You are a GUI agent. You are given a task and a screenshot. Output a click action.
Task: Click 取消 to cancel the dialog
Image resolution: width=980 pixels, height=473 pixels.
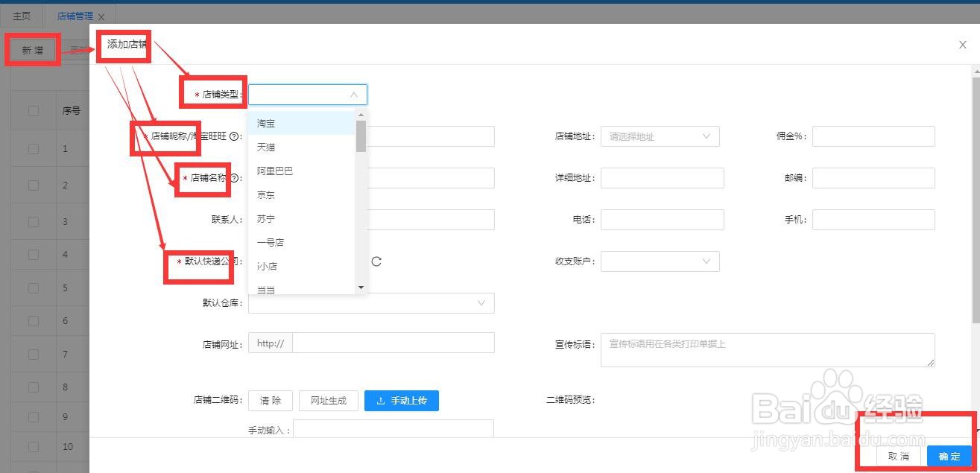click(x=898, y=457)
